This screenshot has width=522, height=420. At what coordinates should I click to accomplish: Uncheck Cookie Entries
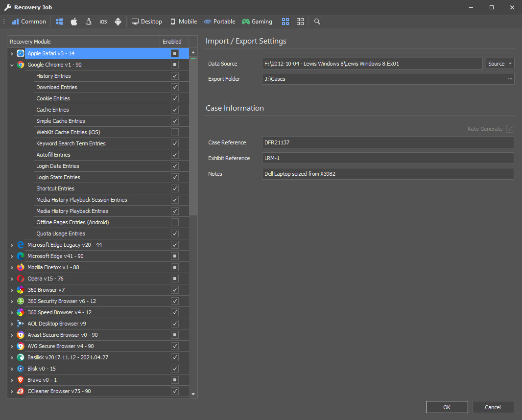[175, 98]
